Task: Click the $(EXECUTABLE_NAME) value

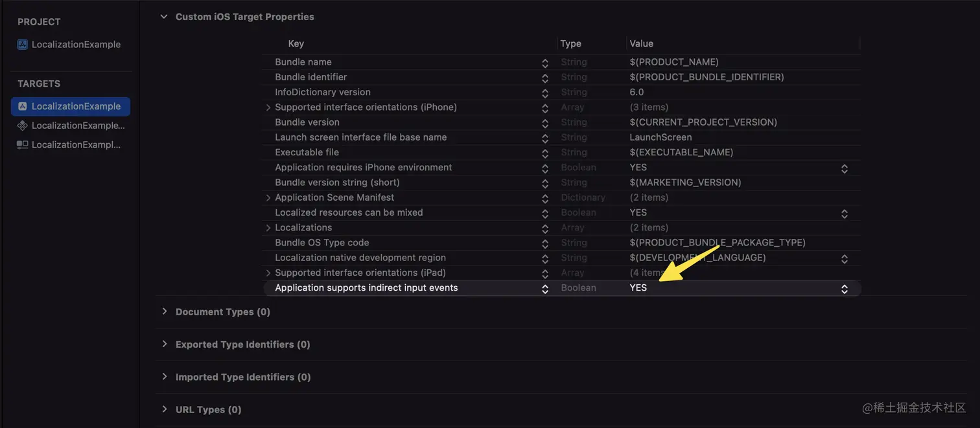Action: pyautogui.click(x=681, y=152)
